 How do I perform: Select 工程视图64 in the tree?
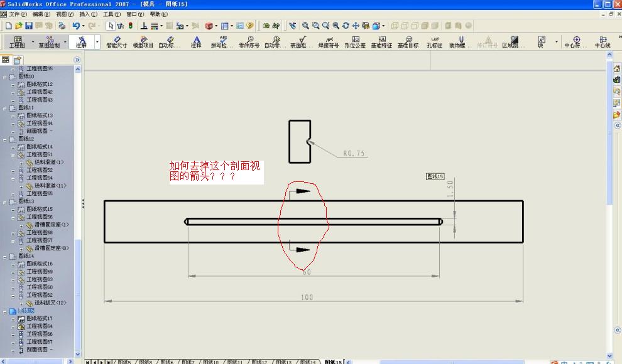40,326
